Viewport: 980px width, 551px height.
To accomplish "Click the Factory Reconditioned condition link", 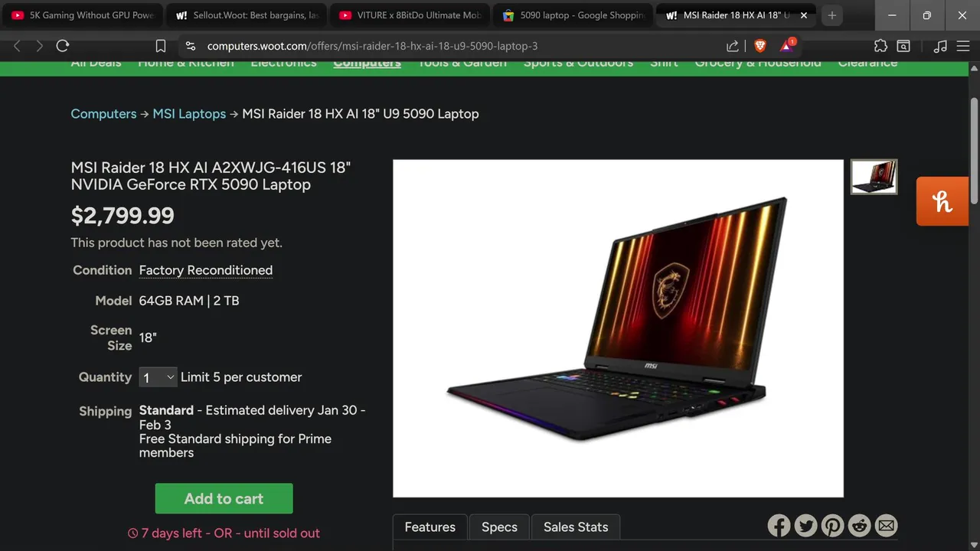I will [206, 270].
